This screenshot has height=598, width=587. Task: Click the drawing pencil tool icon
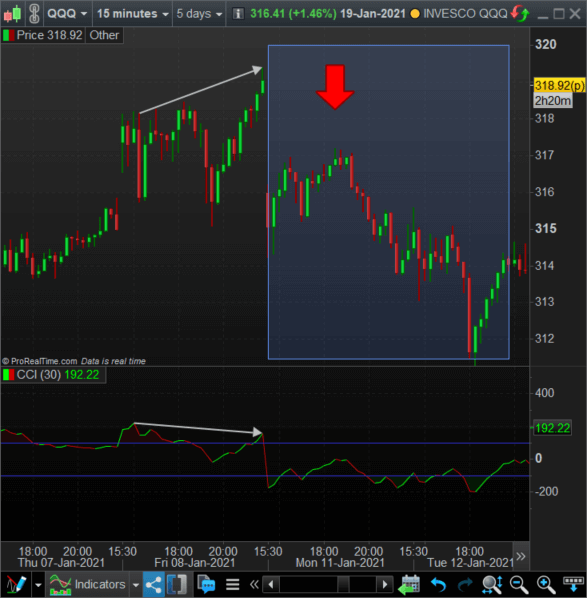pyautogui.click(x=16, y=584)
